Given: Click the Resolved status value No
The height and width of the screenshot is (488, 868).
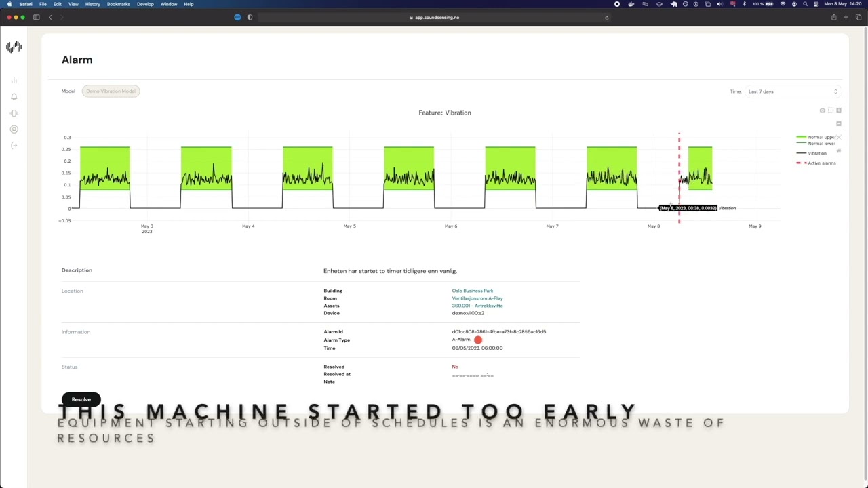Looking at the screenshot, I should point(455,367).
